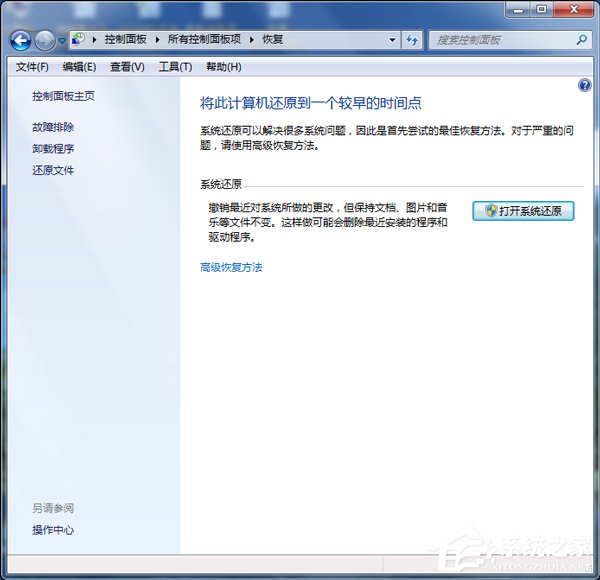Open the 卸载程序 link
Screen dimensions: 600x580
pos(53,148)
